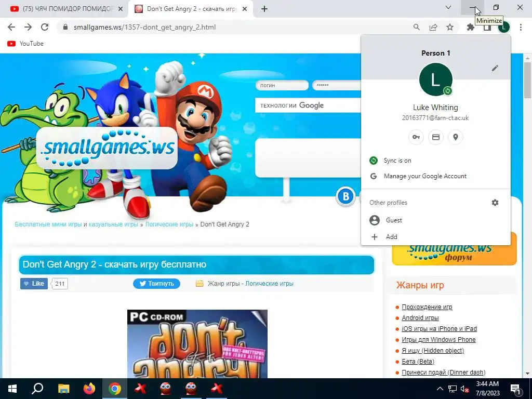Viewport: 532px width, 399px height.
Task: Open the share-this-page icon
Action: [433, 27]
